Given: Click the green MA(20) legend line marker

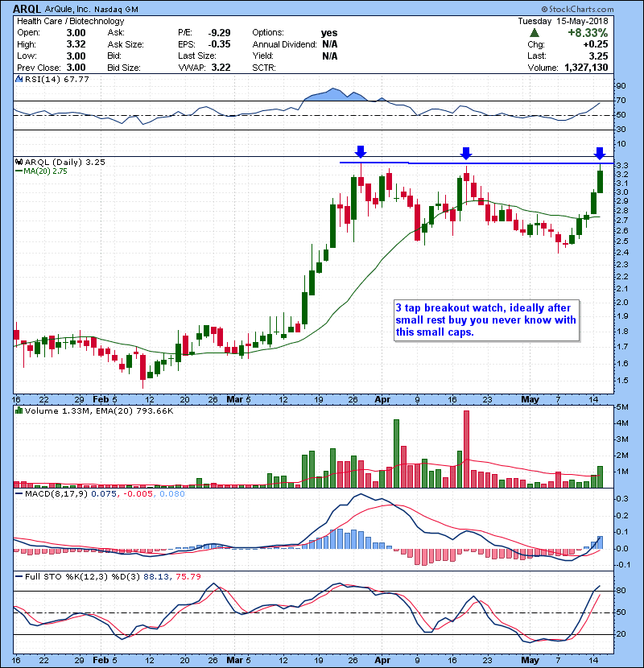Looking at the screenshot, I should pos(19,171).
